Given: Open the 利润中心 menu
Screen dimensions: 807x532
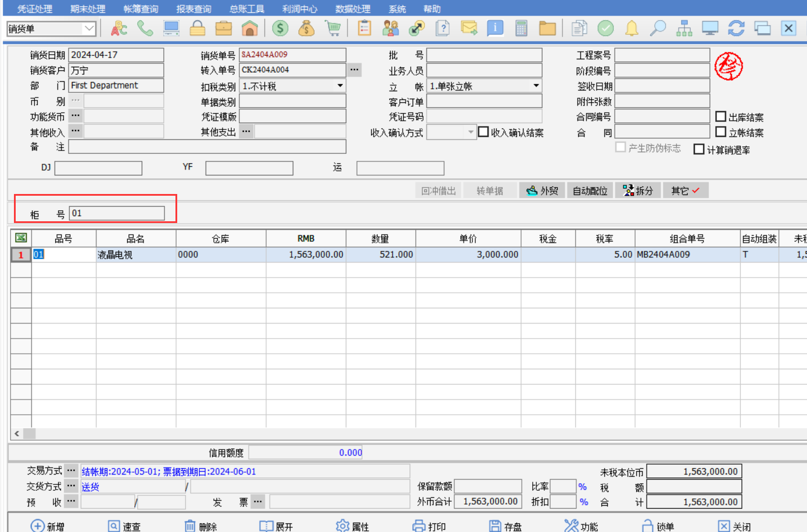Looking at the screenshot, I should click(x=300, y=9).
